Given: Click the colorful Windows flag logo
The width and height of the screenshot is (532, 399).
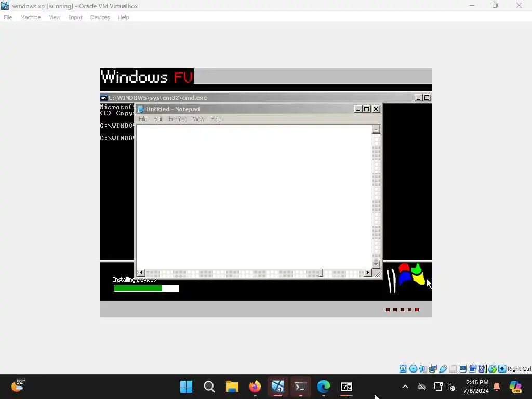Looking at the screenshot, I should point(411,274).
